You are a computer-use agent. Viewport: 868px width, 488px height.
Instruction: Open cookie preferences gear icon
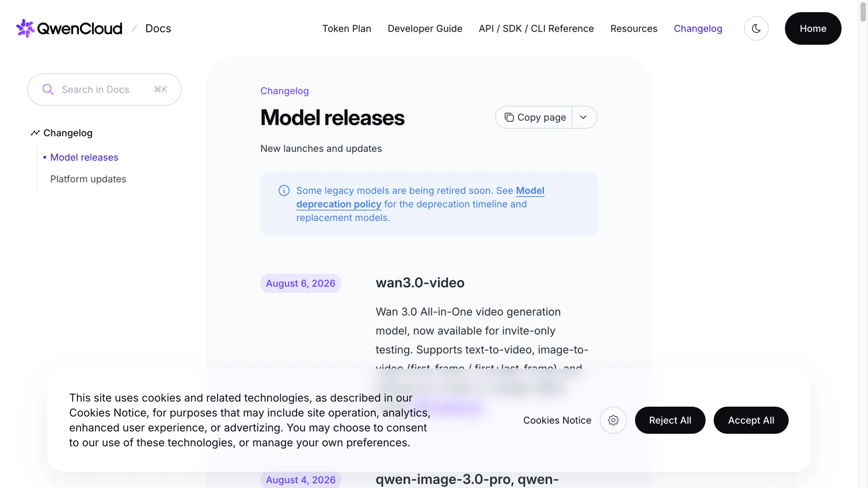[x=613, y=420]
